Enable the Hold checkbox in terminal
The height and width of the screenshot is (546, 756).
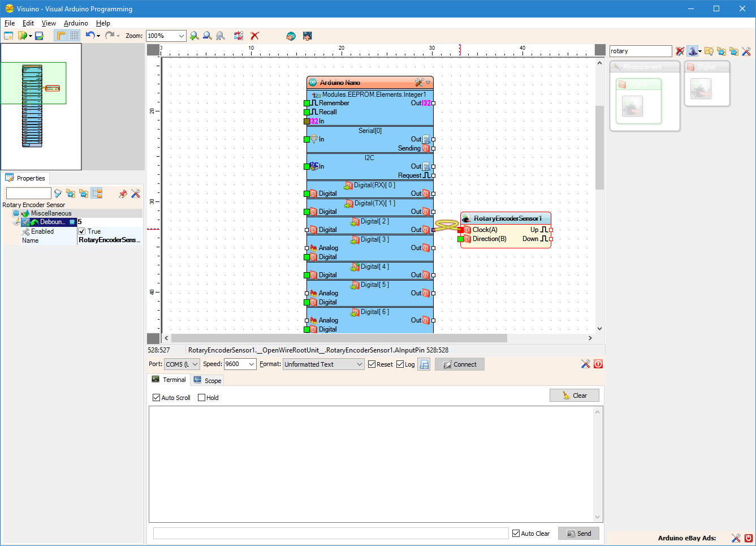point(201,397)
